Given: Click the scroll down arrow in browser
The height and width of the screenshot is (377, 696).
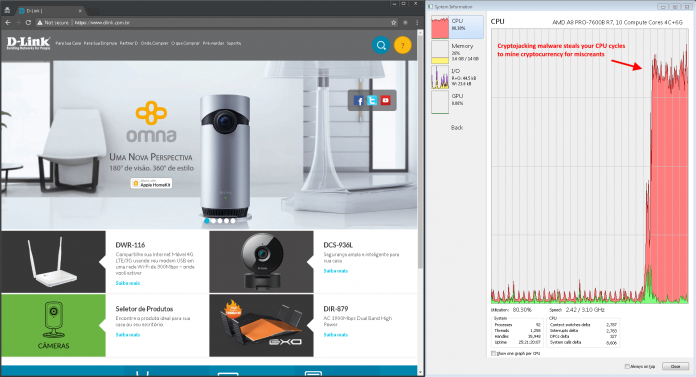Looking at the screenshot, I should [420, 372].
